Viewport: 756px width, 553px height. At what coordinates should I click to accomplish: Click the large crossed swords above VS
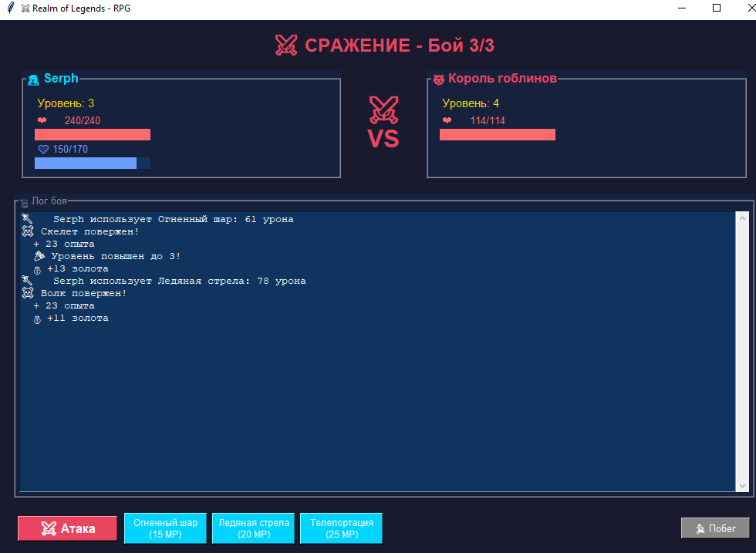pos(383,110)
